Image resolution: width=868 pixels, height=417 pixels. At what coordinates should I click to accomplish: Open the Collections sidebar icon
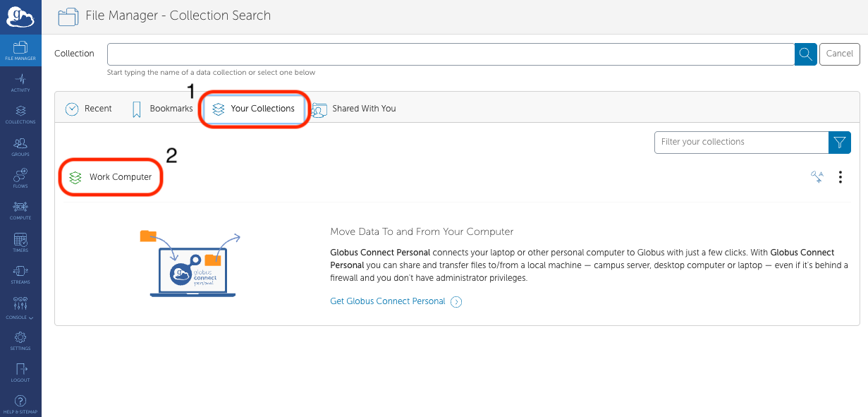coord(20,114)
